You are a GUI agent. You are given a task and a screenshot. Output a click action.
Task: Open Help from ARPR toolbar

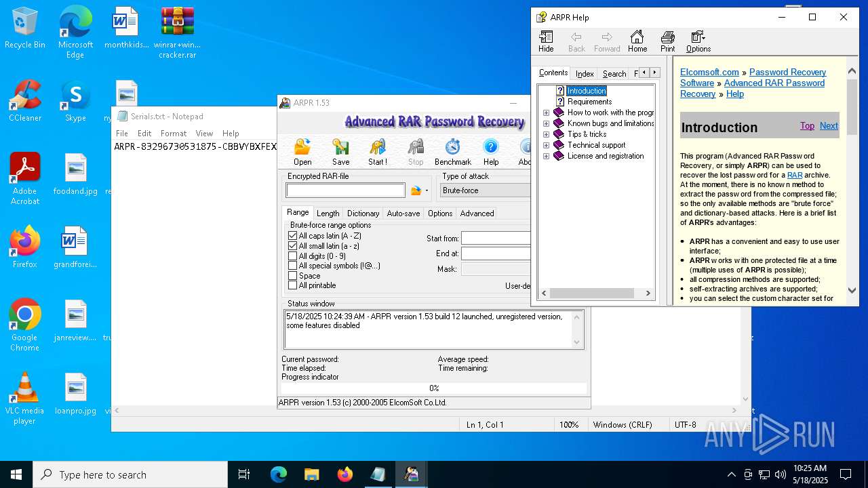491,152
